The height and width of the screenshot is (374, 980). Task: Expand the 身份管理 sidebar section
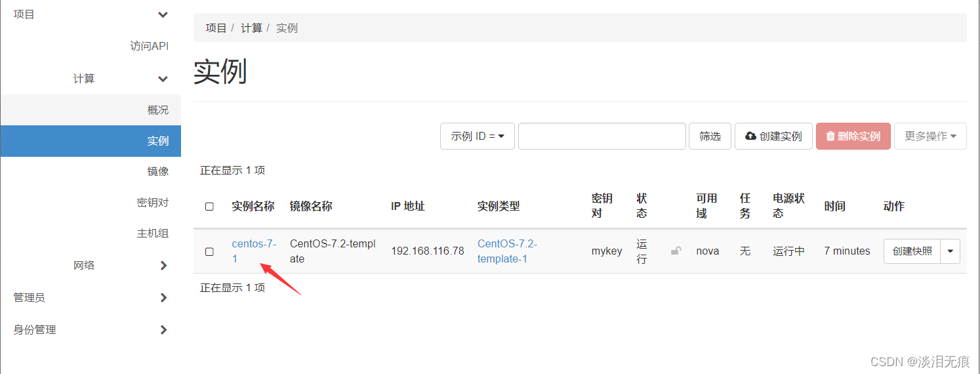coord(163,329)
